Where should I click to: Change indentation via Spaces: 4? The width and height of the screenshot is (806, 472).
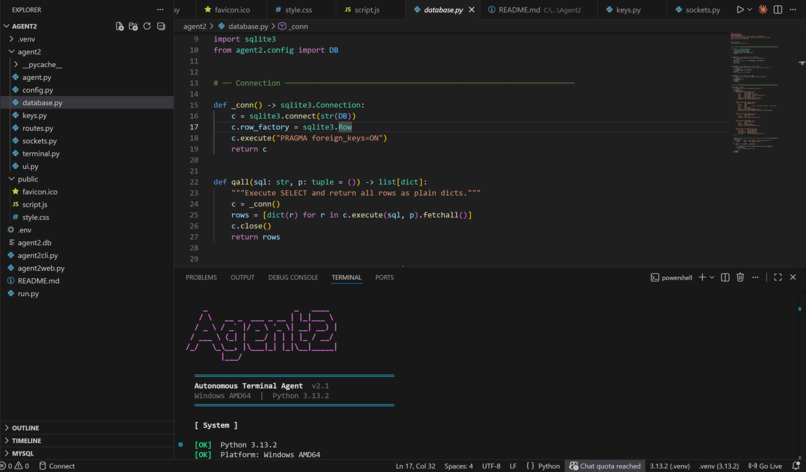coord(459,466)
